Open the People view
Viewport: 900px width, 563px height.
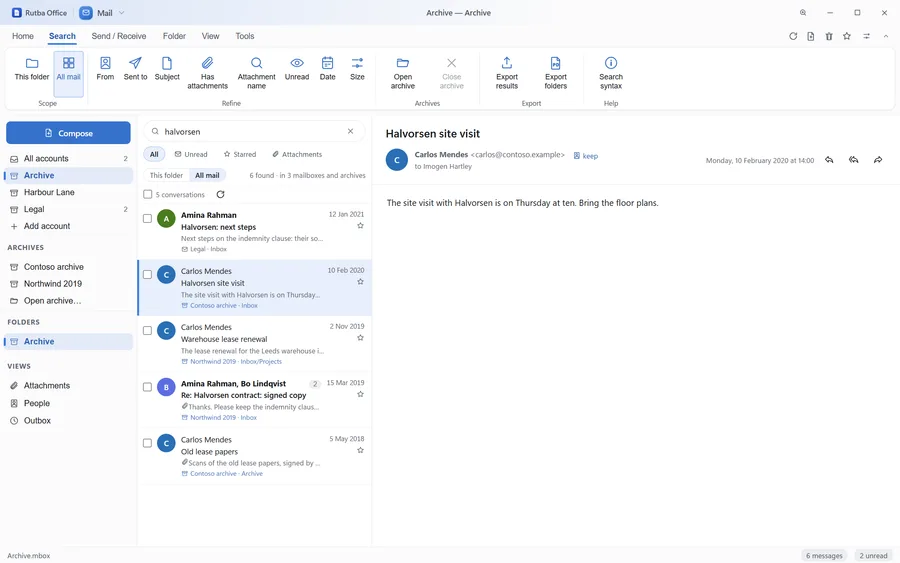(68, 403)
